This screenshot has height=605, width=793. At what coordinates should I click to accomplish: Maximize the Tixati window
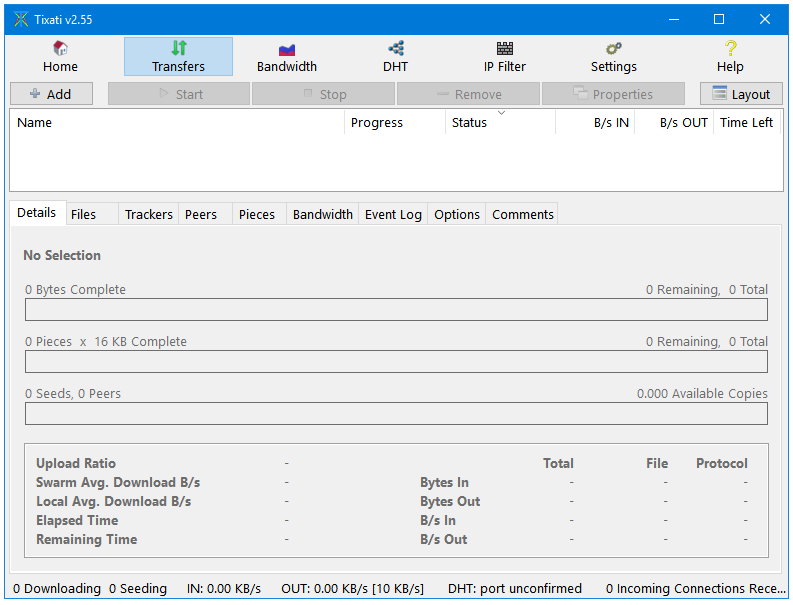(719, 19)
